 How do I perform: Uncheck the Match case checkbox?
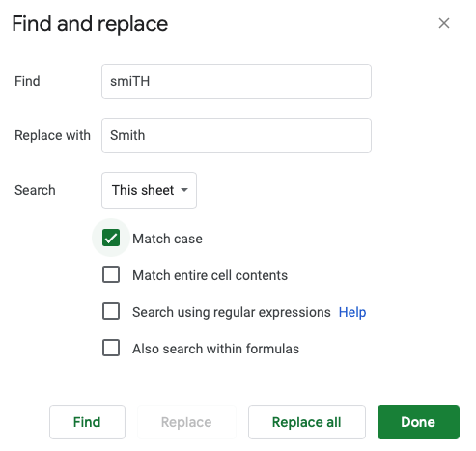tap(111, 238)
